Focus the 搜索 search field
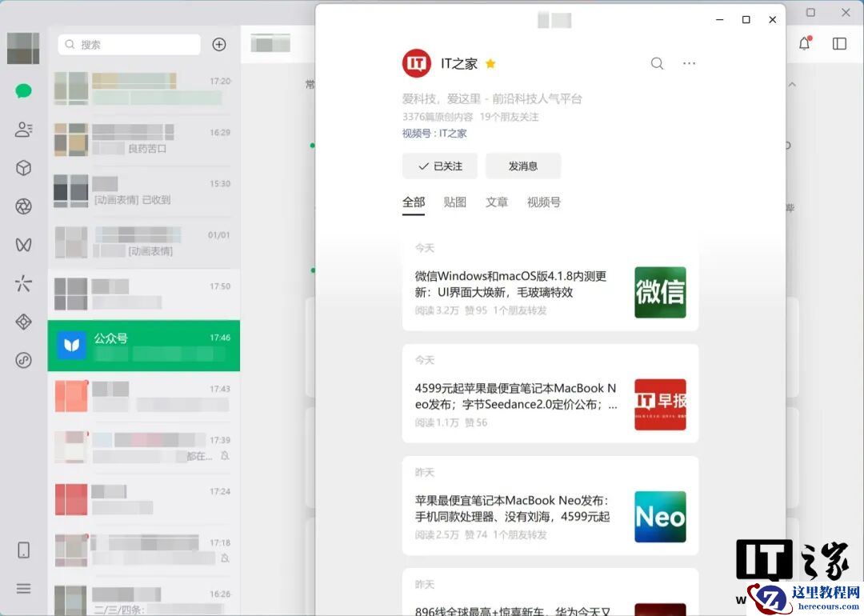The height and width of the screenshot is (616, 864). [x=129, y=45]
